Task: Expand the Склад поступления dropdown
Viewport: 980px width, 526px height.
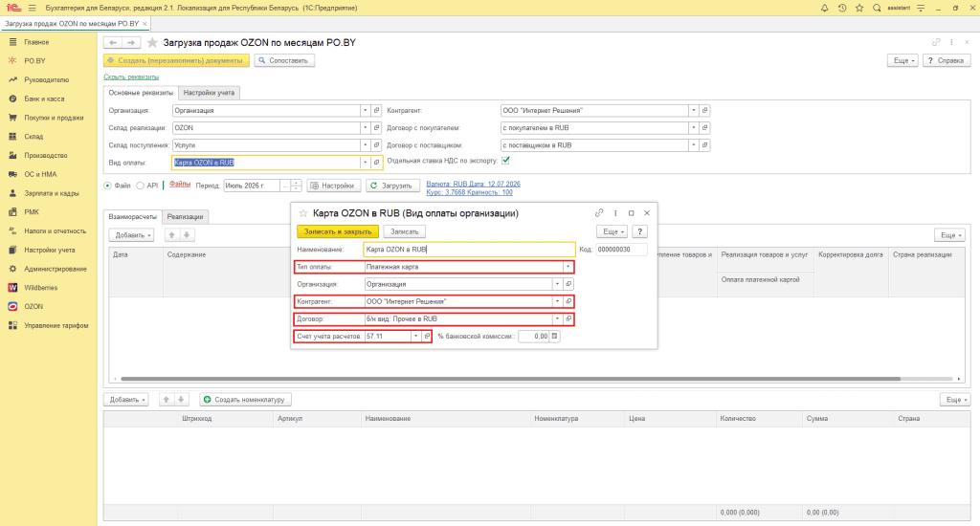Action: 365,145
